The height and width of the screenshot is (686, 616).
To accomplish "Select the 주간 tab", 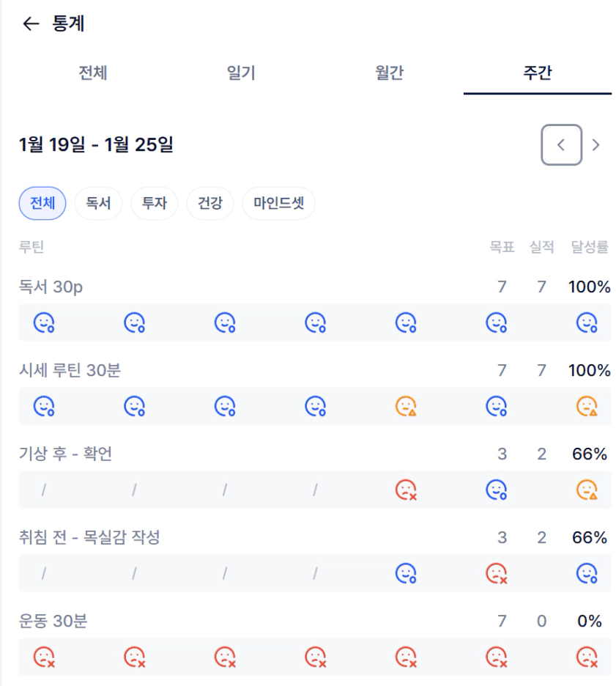I will [537, 73].
